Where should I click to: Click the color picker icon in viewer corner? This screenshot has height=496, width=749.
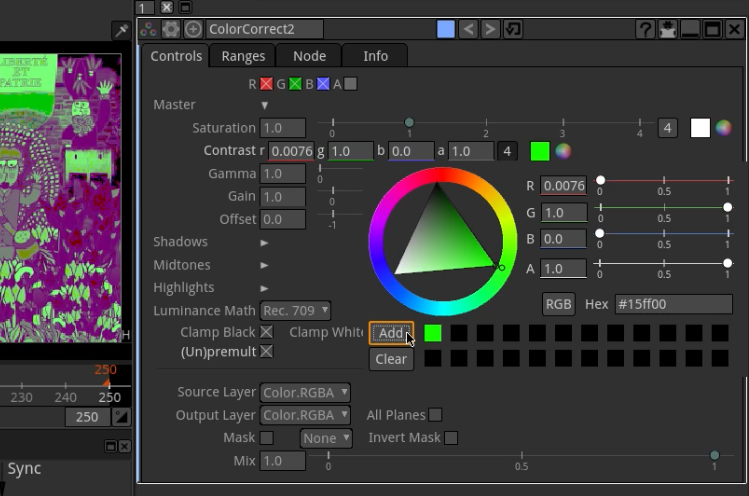point(120,32)
